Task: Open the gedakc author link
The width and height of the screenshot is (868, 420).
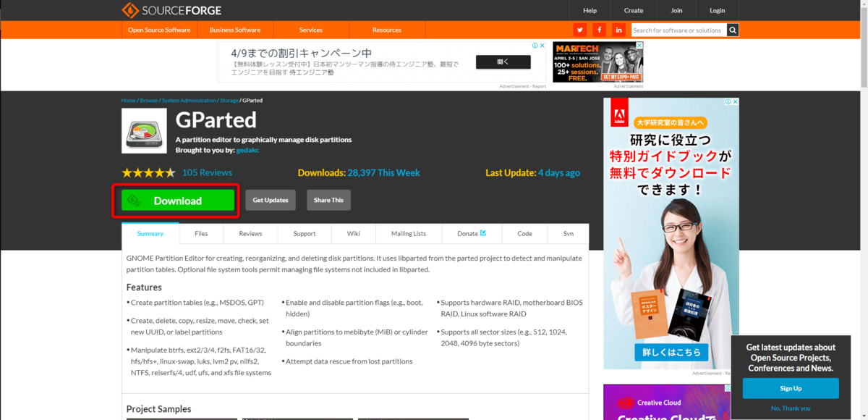Action: [247, 150]
